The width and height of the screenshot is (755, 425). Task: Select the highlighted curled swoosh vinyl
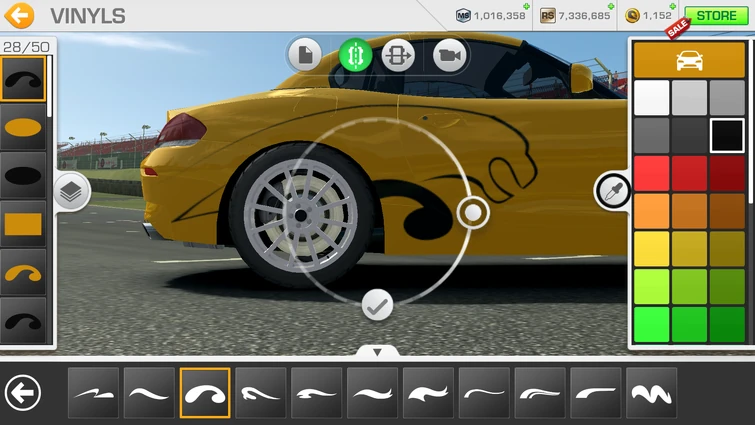point(205,393)
